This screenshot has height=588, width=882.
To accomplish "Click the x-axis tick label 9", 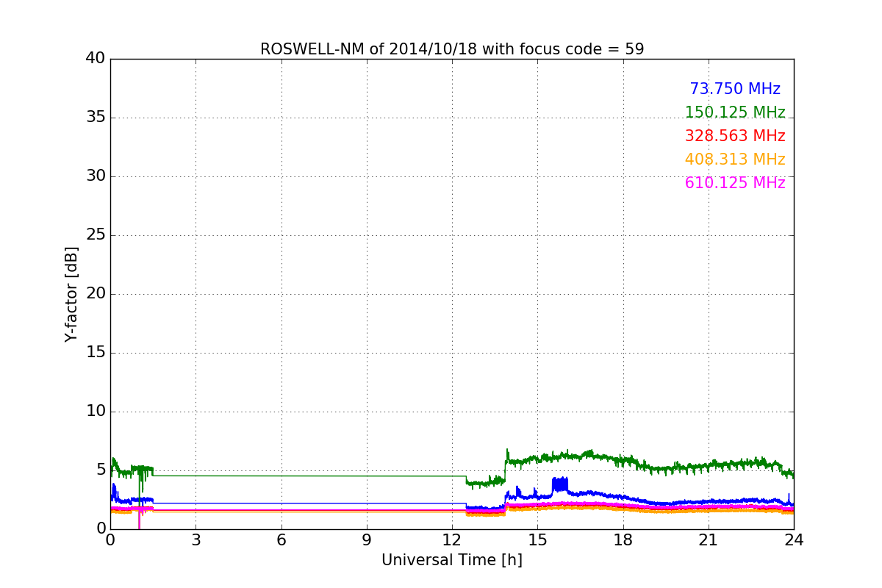I will pyautogui.click(x=367, y=539).
